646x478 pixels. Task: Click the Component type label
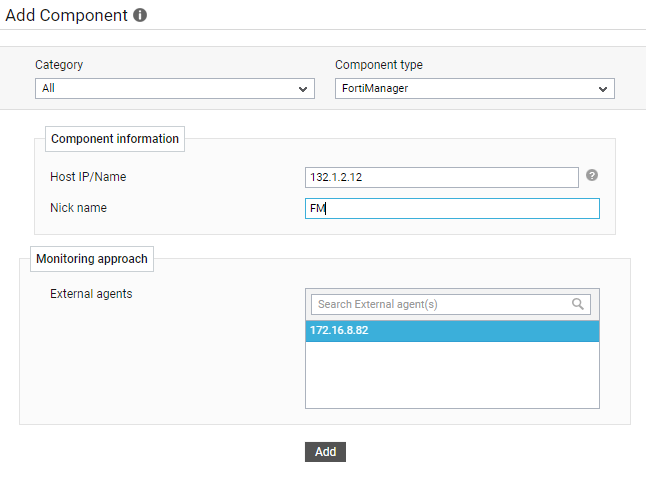point(379,65)
